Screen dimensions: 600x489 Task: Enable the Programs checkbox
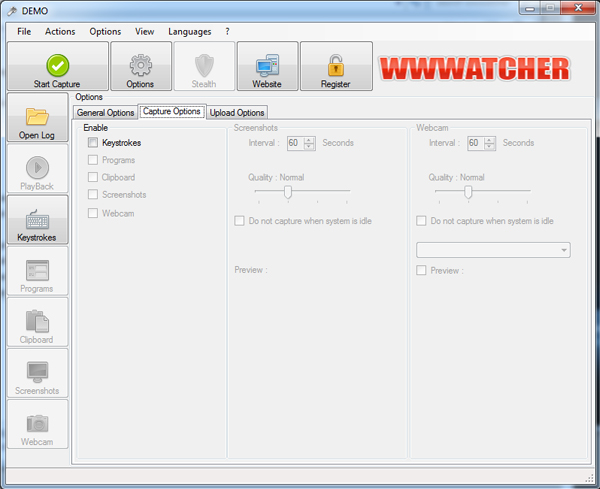tap(93, 160)
